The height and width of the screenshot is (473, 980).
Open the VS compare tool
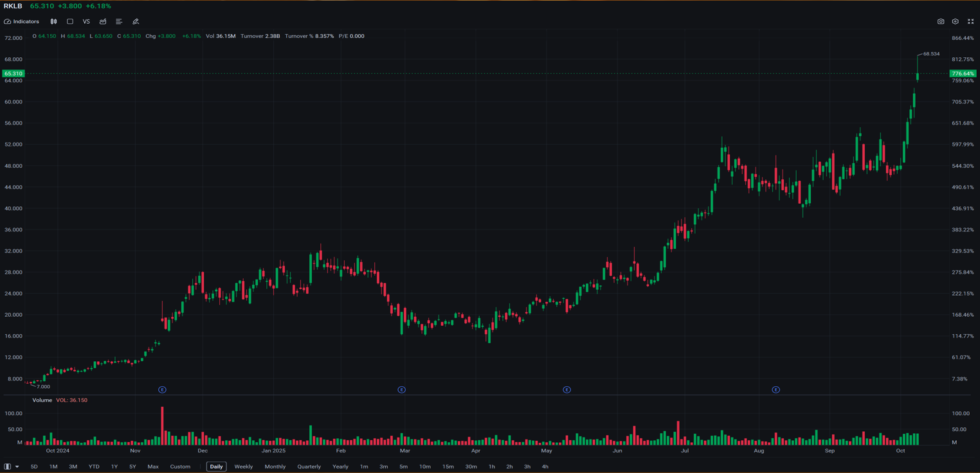coord(86,22)
